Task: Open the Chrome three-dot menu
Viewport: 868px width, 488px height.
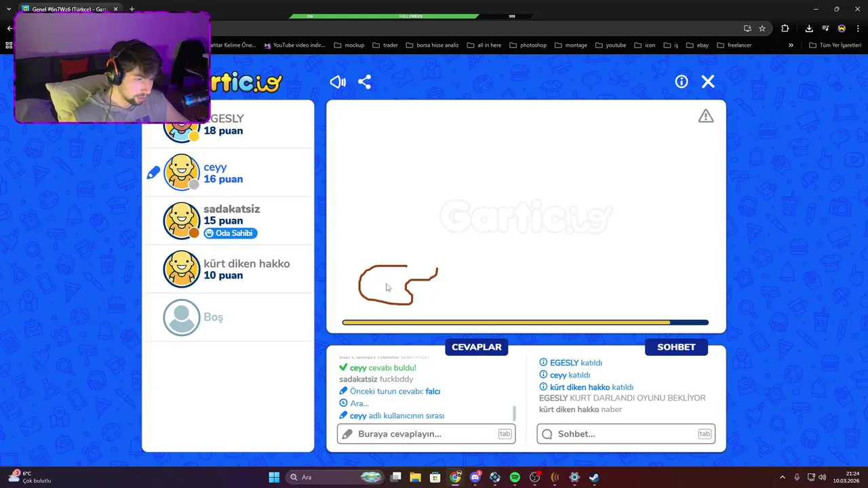Action: click(858, 28)
